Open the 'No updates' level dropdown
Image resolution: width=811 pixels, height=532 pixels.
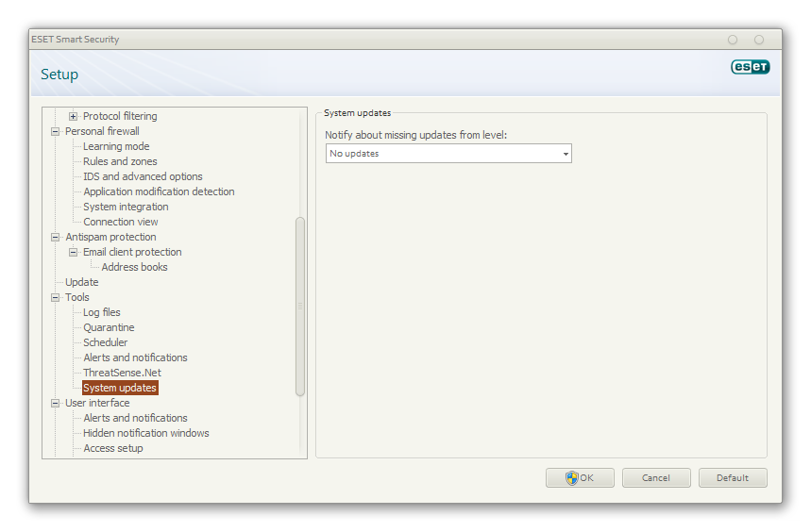(x=448, y=154)
